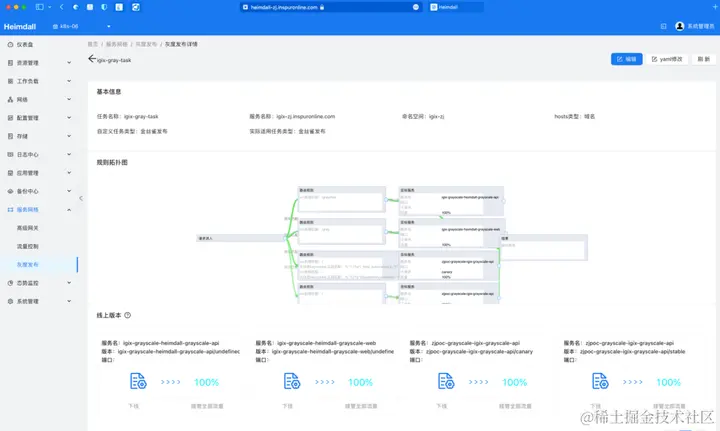This screenshot has height=431, width=720.
Task: Open 仪表盘 dashboard in sidebar
Action: tap(21, 45)
